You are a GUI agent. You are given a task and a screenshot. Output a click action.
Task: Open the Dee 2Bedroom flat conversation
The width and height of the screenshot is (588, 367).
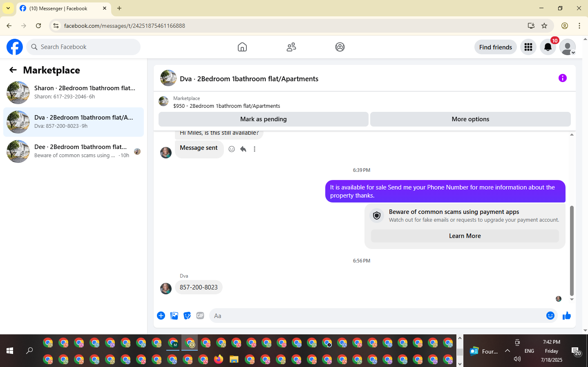click(x=74, y=151)
